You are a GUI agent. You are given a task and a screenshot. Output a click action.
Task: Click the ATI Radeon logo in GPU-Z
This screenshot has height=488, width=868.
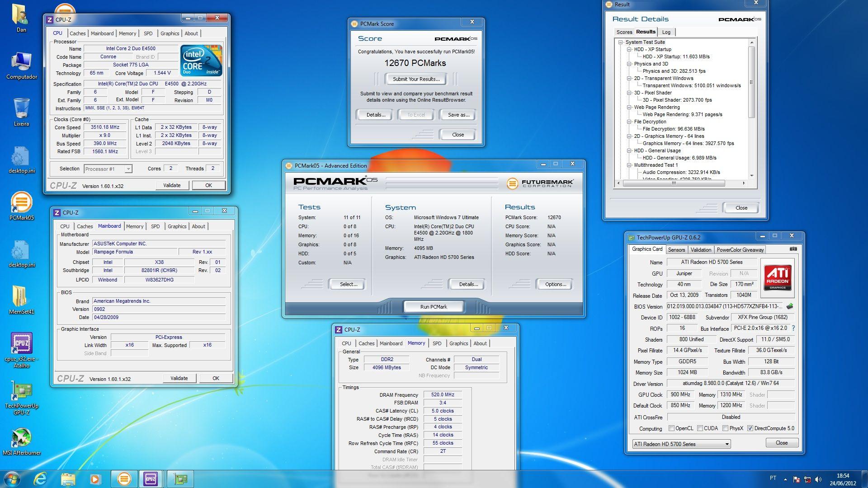[x=778, y=277]
